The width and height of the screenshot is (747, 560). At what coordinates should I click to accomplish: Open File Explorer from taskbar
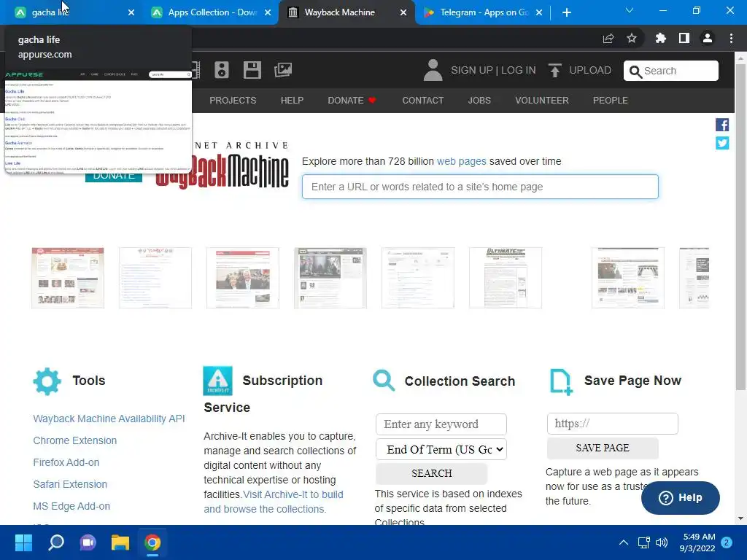click(x=120, y=542)
